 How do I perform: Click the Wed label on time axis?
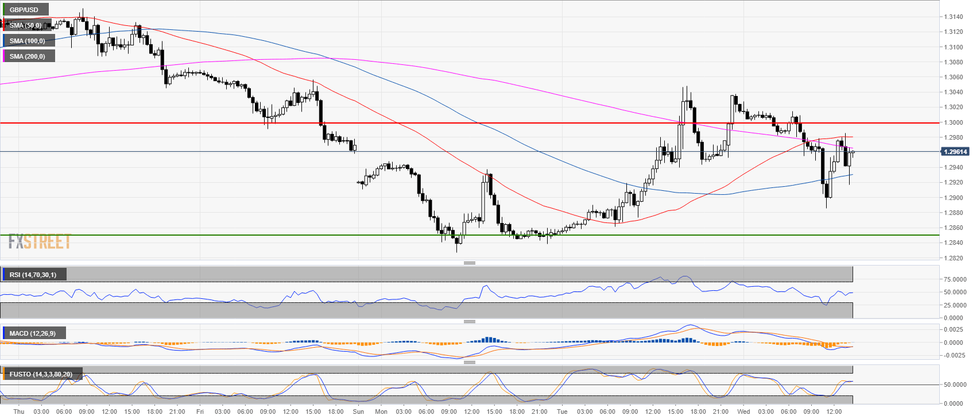pyautogui.click(x=743, y=412)
